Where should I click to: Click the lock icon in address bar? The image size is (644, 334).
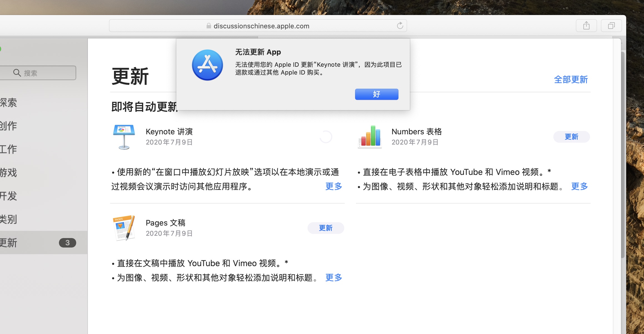click(x=209, y=26)
